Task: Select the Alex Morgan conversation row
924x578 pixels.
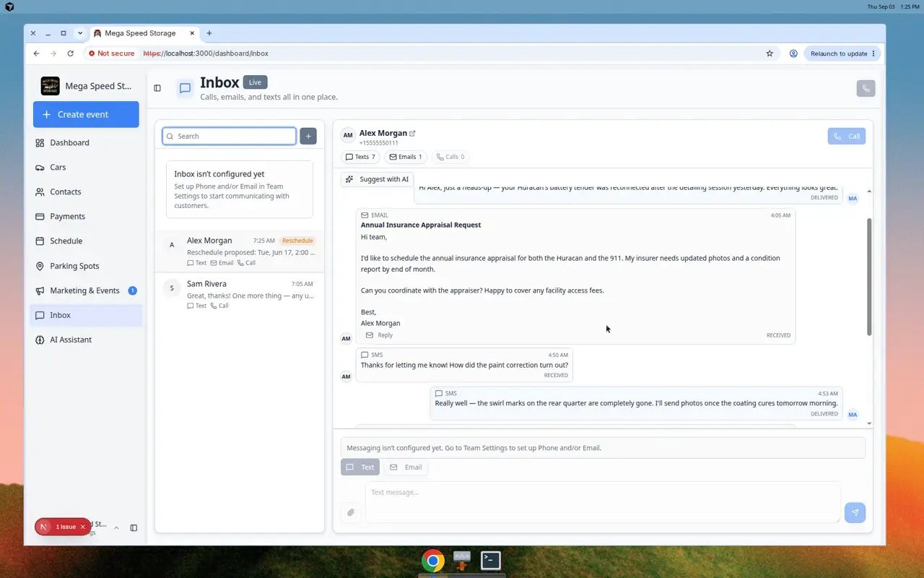Action: tap(240, 251)
